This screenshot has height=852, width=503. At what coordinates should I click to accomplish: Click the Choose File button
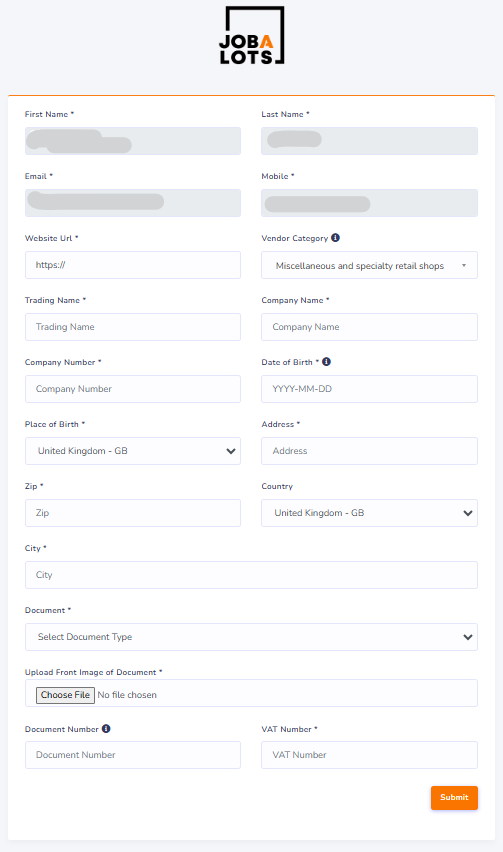click(65, 695)
